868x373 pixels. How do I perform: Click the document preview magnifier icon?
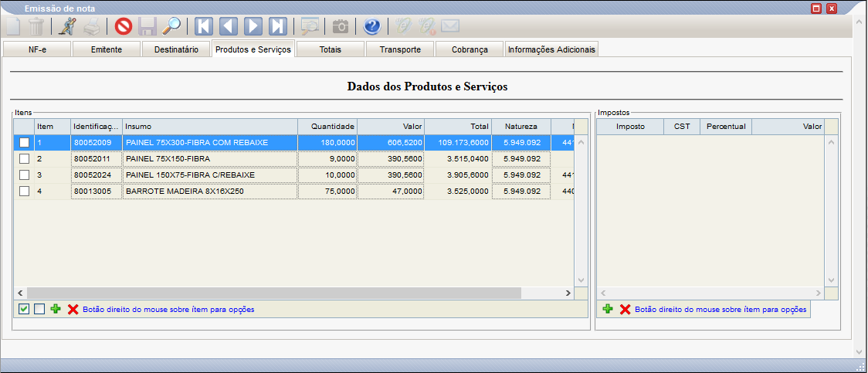click(310, 26)
